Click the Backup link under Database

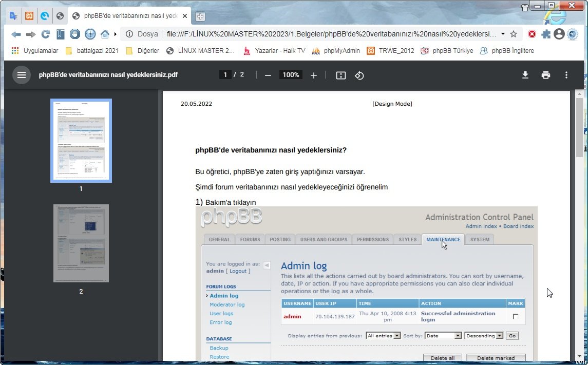pyautogui.click(x=219, y=348)
